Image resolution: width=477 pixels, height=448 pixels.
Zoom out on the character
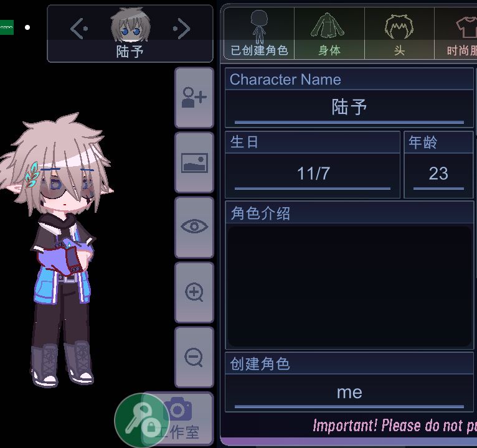pos(194,357)
